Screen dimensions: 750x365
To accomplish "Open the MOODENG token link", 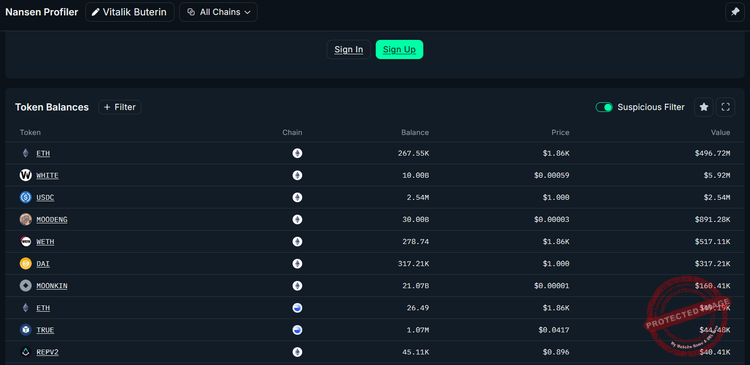I will [x=52, y=220].
